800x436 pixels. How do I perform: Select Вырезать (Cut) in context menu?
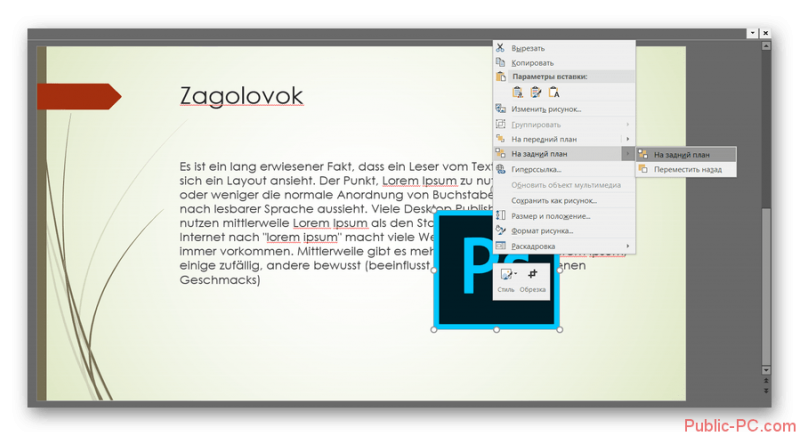click(564, 48)
